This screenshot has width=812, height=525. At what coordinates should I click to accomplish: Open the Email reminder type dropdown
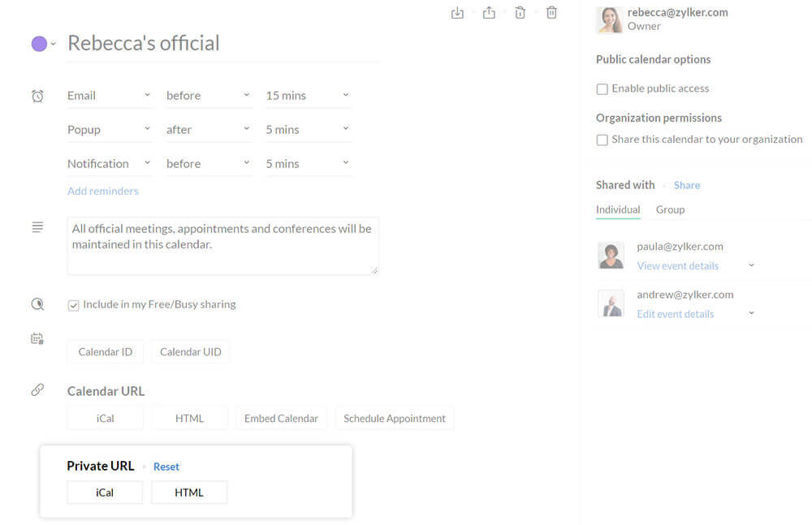point(109,96)
